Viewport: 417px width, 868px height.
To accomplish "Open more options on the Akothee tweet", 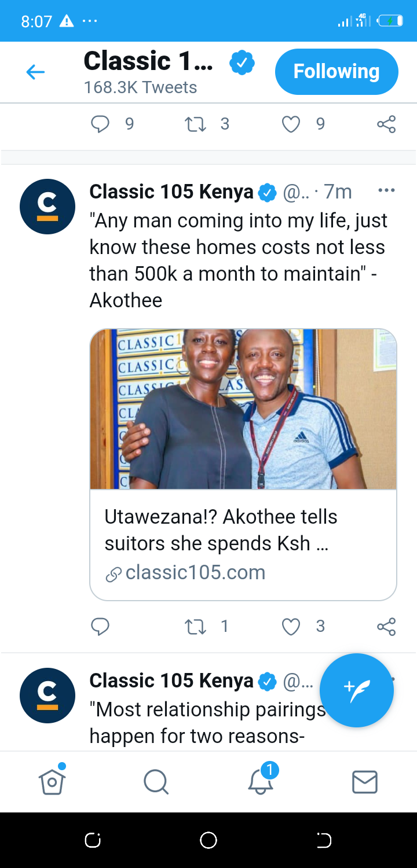I will point(386,190).
